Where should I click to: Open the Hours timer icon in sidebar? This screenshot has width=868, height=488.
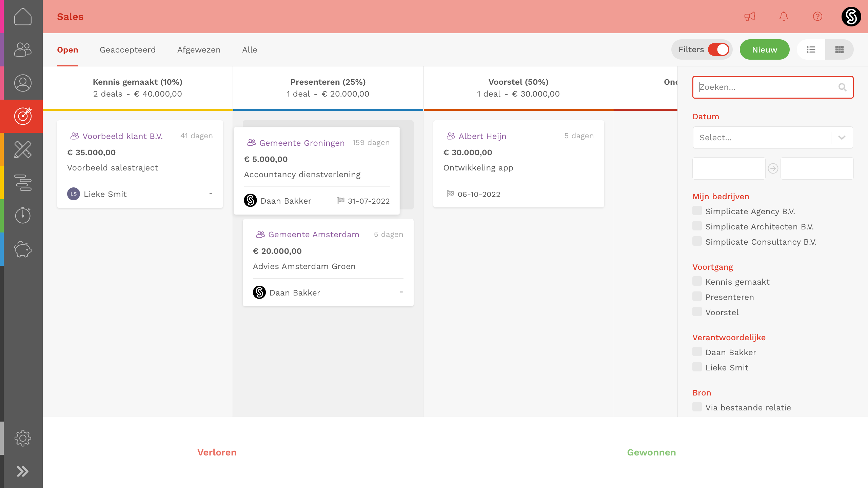[22, 216]
